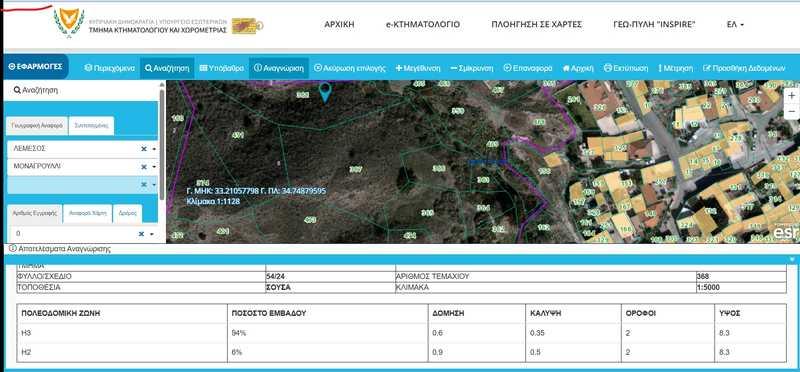800x372 pixels.
Task: Click the map minus zoom-out button
Action: click(791, 111)
